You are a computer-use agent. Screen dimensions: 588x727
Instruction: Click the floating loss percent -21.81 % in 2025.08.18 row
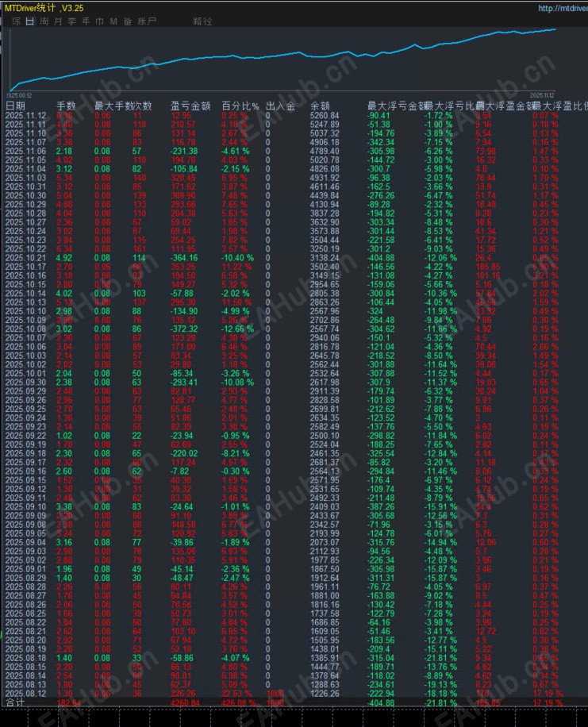pyautogui.click(x=440, y=658)
